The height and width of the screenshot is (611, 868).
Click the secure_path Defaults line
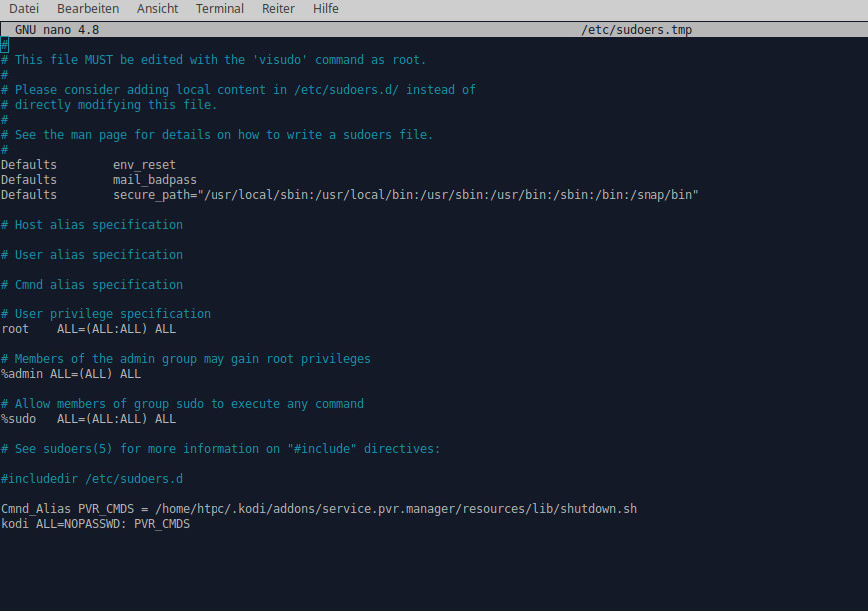(350, 195)
